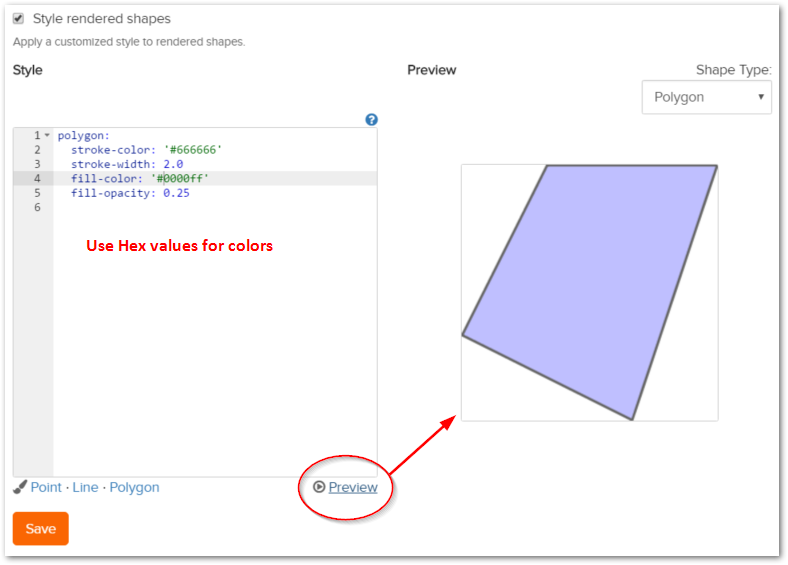Image resolution: width=788 pixels, height=565 pixels.
Task: Toggle the Style rendered shapes checkbox
Action: 19,19
